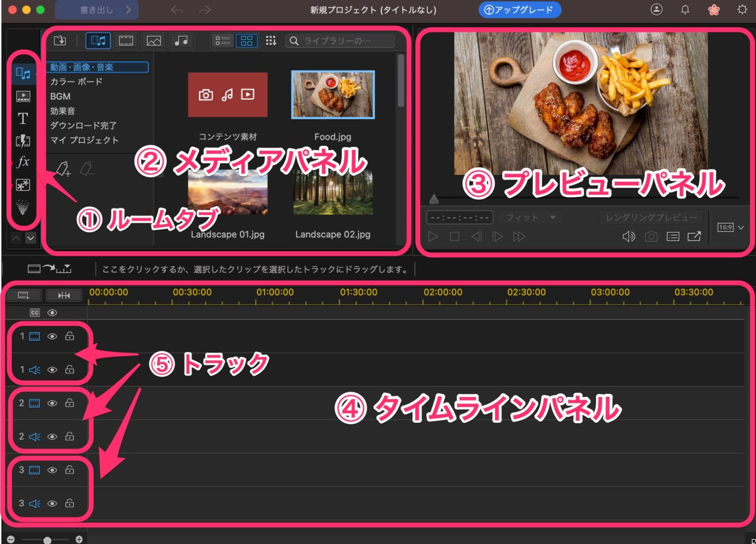Open the Media room tab
Viewport: 756px width, 544px height.
[23, 73]
